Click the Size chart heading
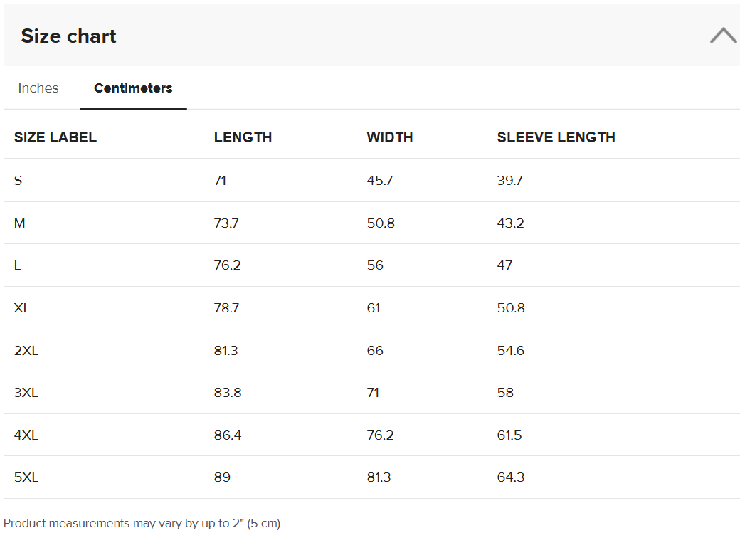 68,36
